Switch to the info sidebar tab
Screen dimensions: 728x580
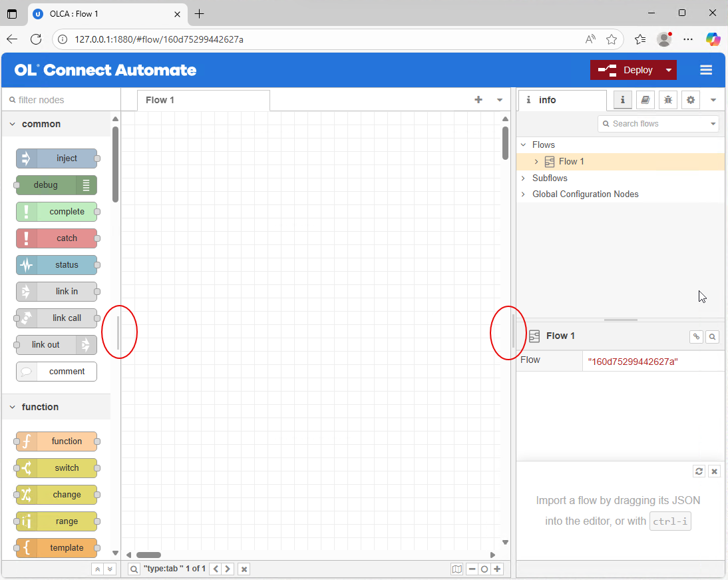tap(548, 100)
